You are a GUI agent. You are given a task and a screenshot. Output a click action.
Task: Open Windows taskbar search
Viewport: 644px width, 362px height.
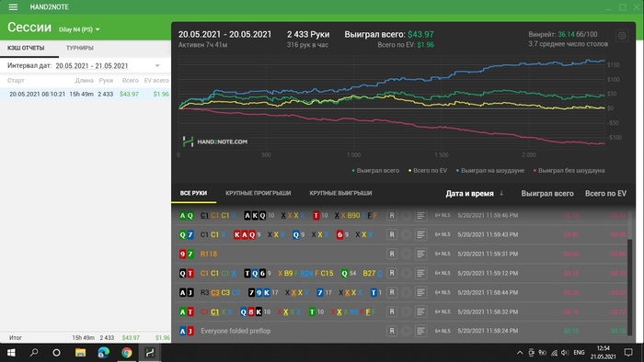click(x=34, y=353)
